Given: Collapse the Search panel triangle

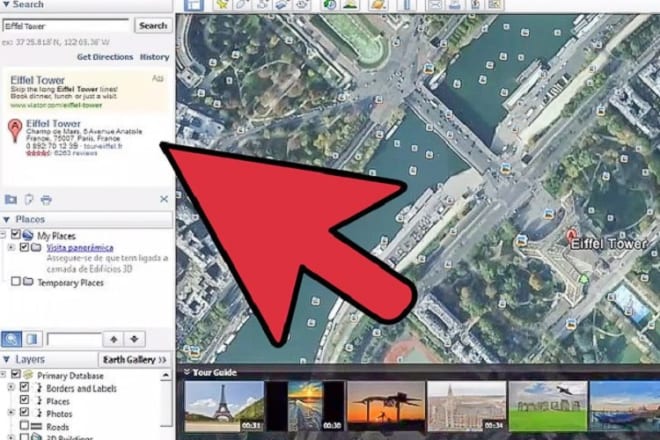Looking at the screenshot, I should pos(6,5).
